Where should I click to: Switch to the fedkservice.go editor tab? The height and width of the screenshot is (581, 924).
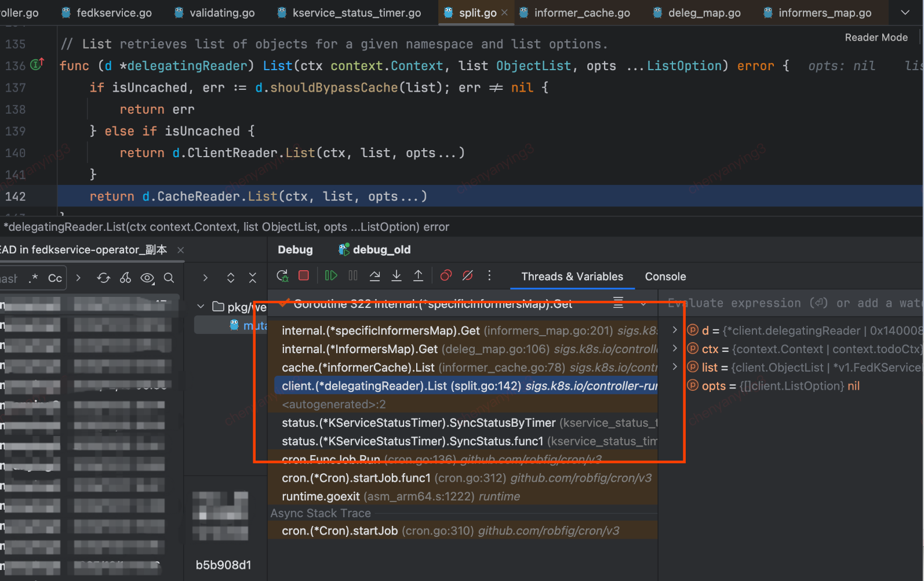pyautogui.click(x=107, y=13)
